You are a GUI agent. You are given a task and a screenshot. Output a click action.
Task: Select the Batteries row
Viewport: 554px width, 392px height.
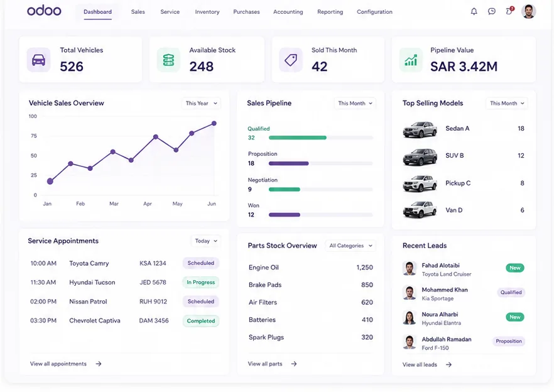coord(310,320)
